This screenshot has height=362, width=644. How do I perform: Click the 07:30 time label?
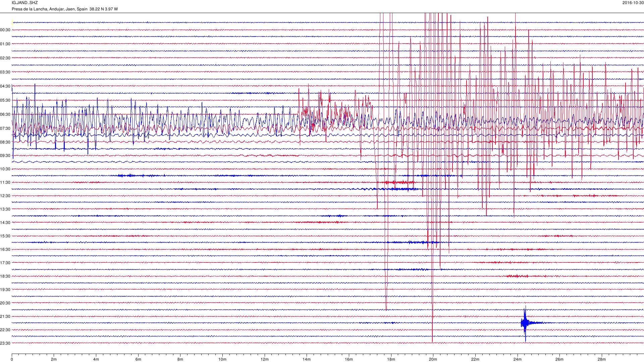pos(5,129)
